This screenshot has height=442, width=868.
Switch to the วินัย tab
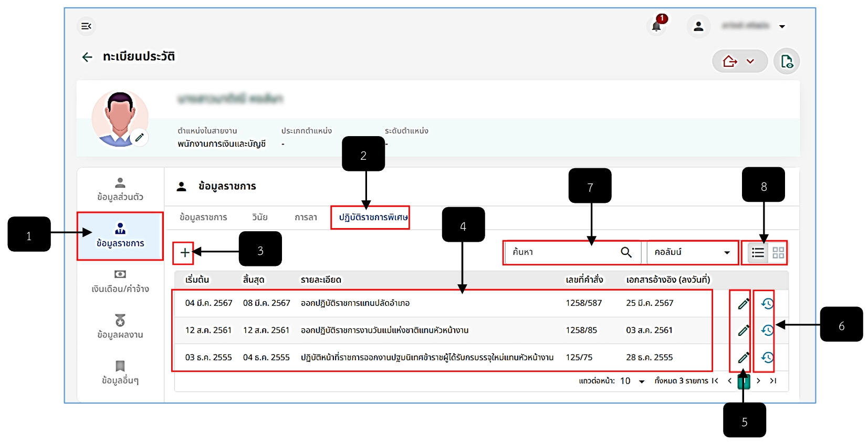[260, 218]
